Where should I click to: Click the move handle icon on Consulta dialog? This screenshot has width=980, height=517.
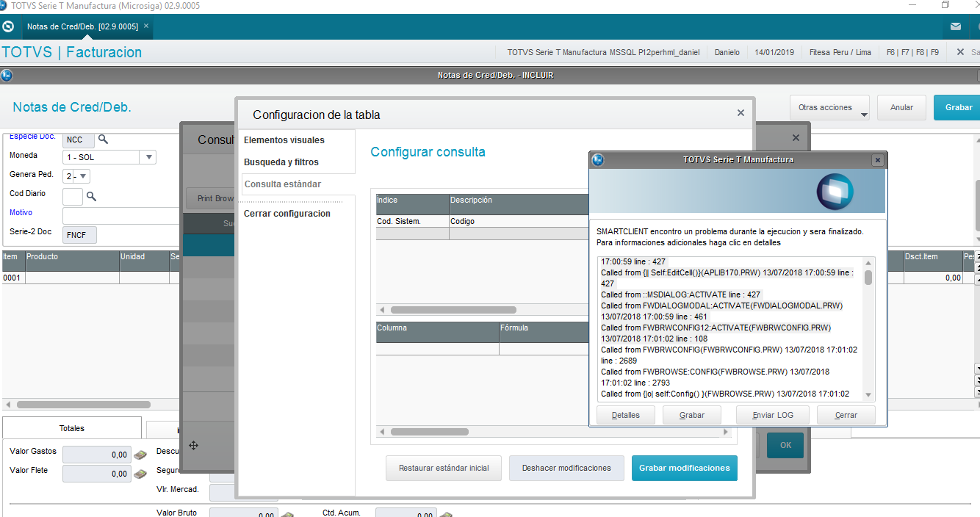pyautogui.click(x=193, y=445)
